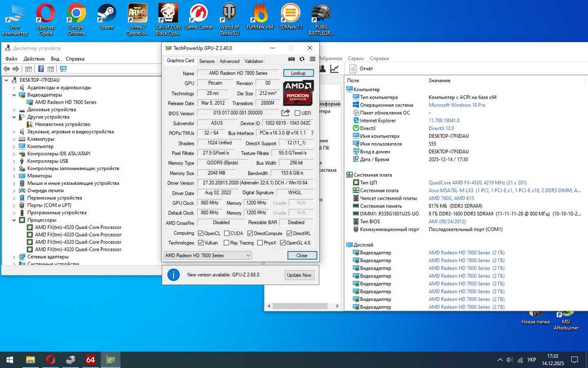This screenshot has width=588, height=368.
Task: Click the forward arrow in Device Manager toolbar
Action: [16, 69]
